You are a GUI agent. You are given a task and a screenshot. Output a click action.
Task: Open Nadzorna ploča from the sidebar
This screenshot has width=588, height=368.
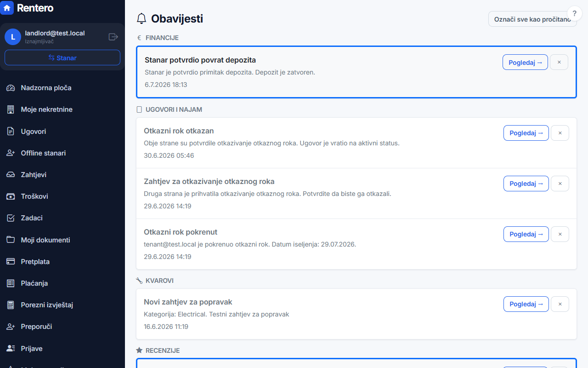click(x=62, y=88)
